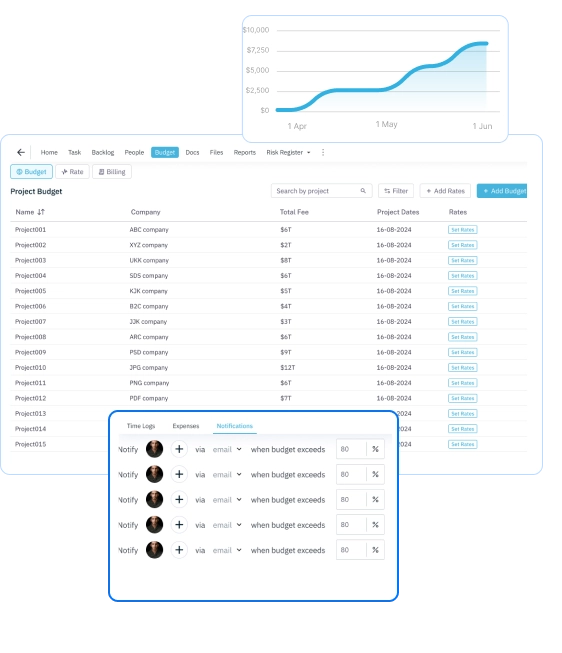Open the three-dot more options menu
The image size is (562, 653).
(323, 152)
